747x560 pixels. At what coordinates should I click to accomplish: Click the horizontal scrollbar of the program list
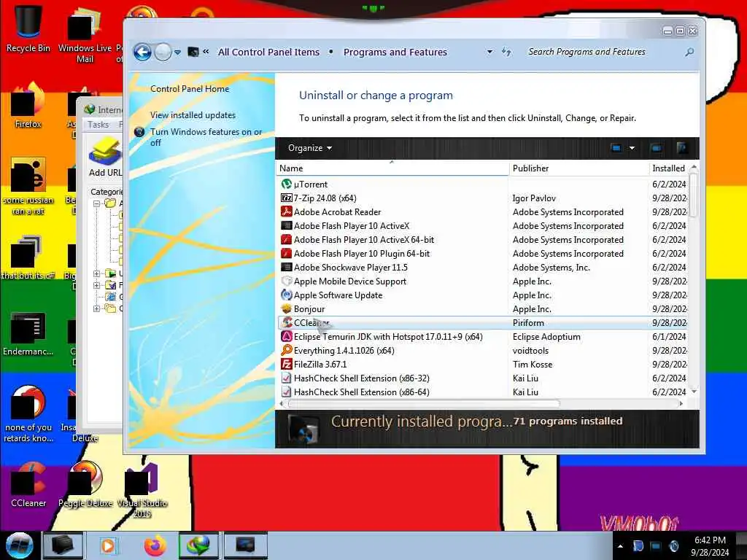point(423,404)
